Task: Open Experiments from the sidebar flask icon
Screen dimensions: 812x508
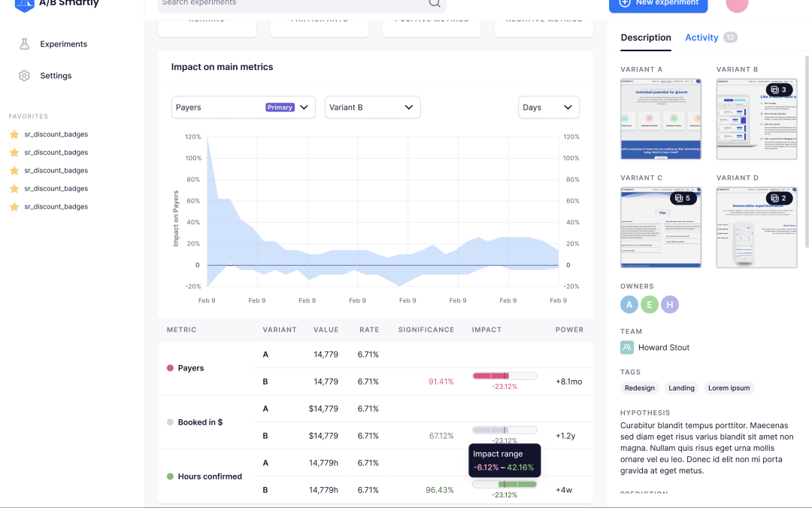Action: coord(24,44)
